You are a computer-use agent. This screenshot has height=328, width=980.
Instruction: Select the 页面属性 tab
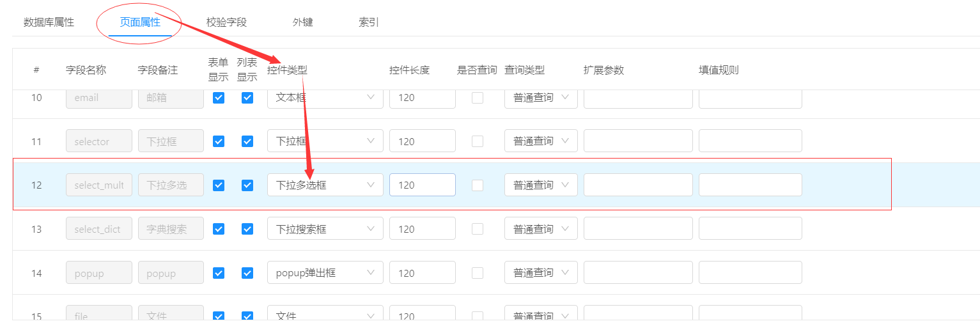pyautogui.click(x=140, y=22)
